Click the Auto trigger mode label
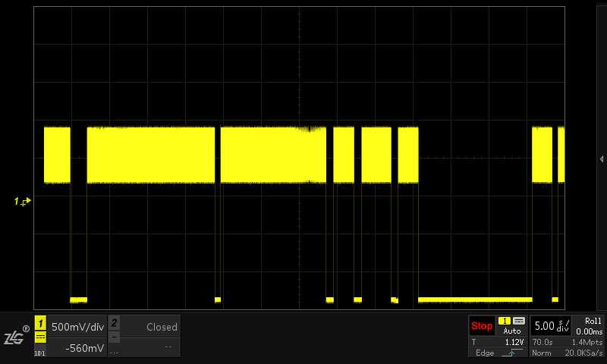 [x=511, y=331]
